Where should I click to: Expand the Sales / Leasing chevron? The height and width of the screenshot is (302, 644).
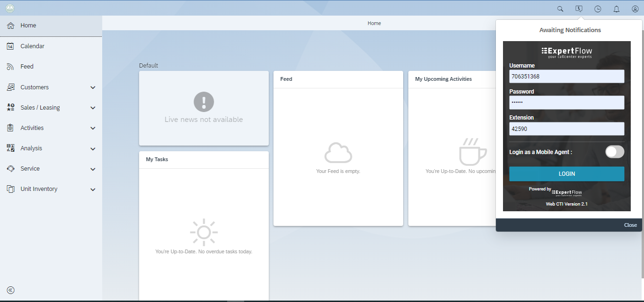click(93, 108)
